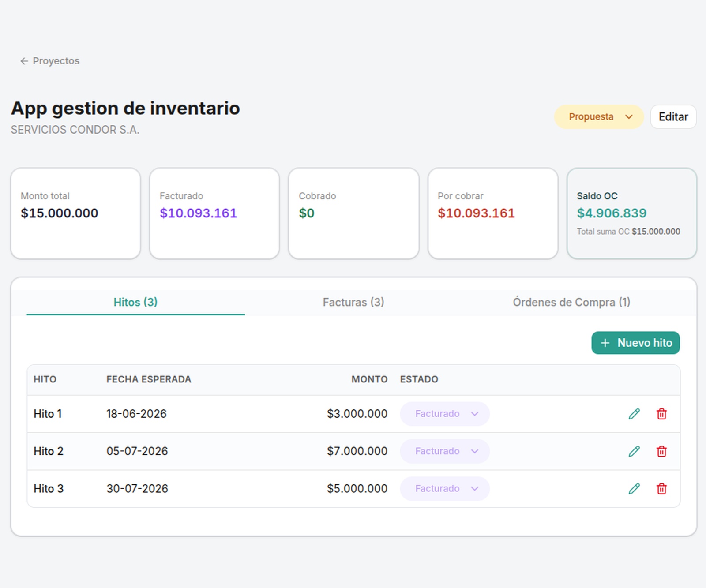Open the Propuesta status dropdown
The height and width of the screenshot is (588, 706).
click(599, 117)
